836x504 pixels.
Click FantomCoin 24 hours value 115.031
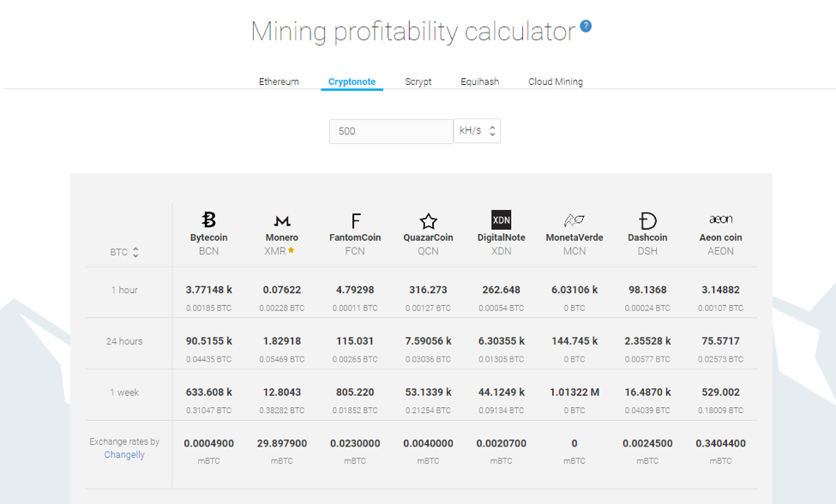[355, 341]
